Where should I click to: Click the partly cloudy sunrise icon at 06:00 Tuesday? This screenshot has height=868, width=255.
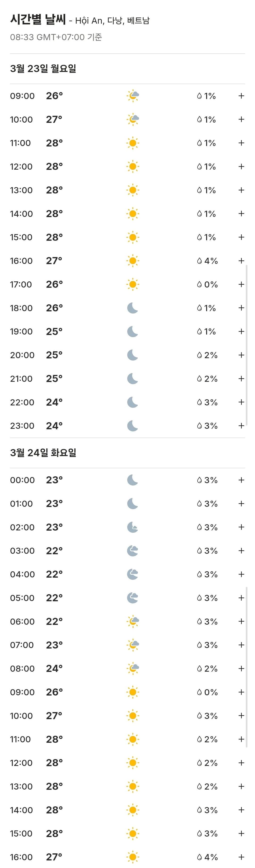click(x=133, y=621)
